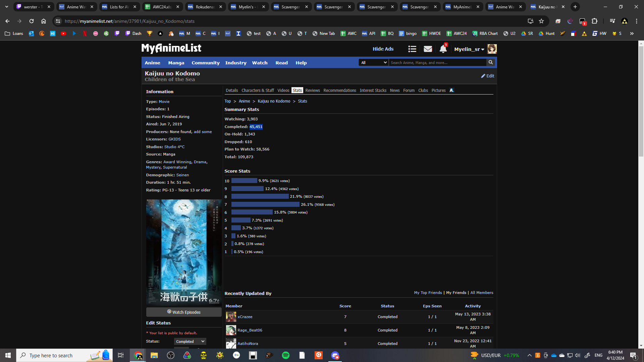Click the search magnifier button
Image resolution: width=644 pixels, height=362 pixels.
coord(491,62)
